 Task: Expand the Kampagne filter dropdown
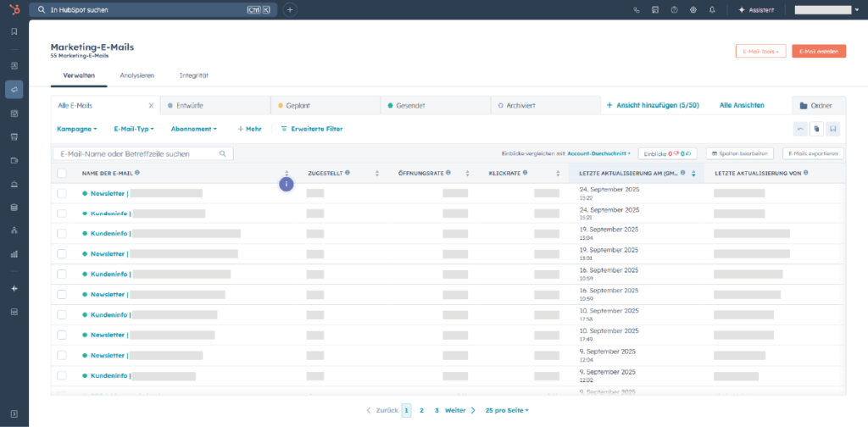(x=76, y=129)
